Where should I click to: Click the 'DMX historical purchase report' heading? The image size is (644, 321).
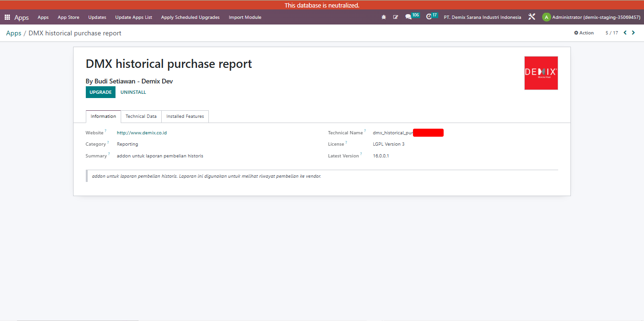[x=169, y=64]
